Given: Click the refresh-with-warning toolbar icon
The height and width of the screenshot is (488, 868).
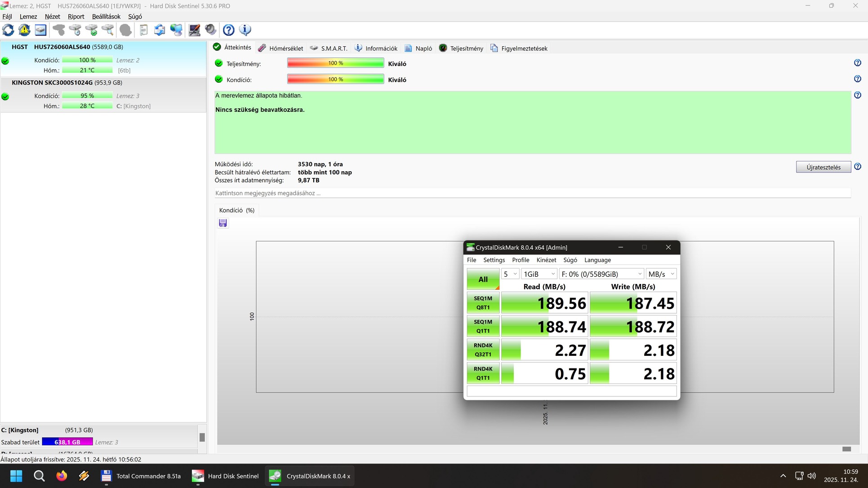Looking at the screenshot, I should tap(24, 30).
